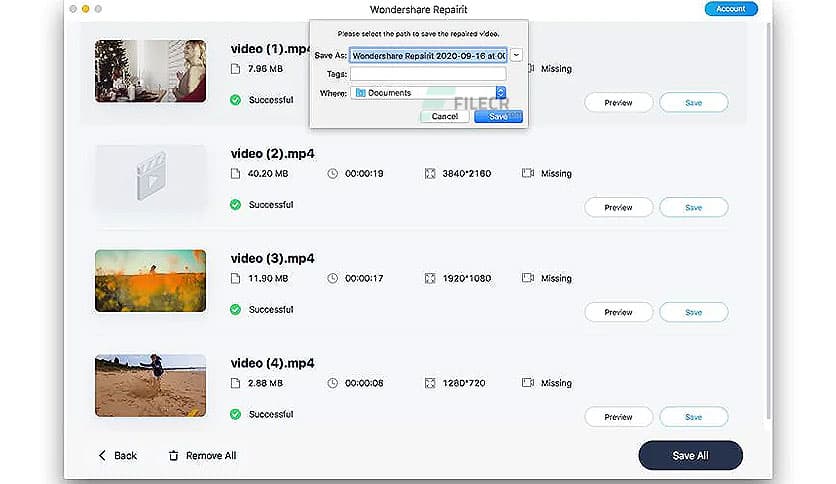Click the 11.90 MB size value
This screenshot has width=836, height=484.
click(268, 278)
